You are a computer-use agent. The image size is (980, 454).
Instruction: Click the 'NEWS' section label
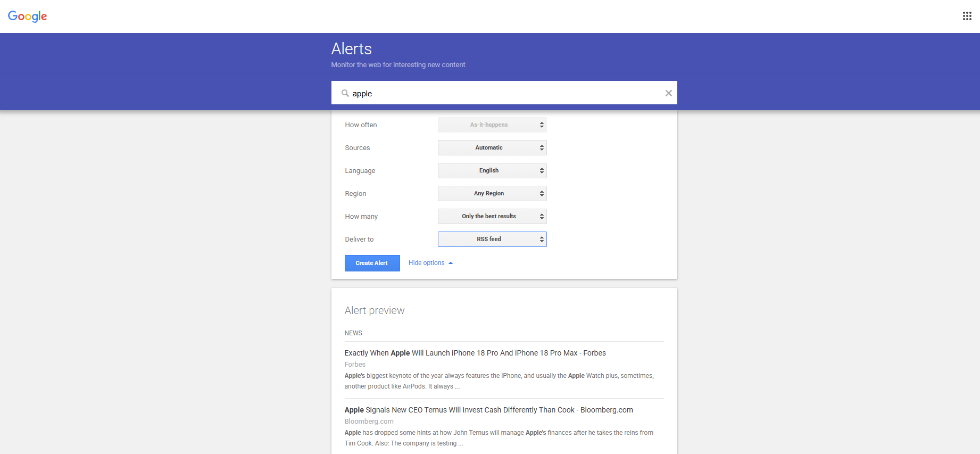click(x=353, y=333)
